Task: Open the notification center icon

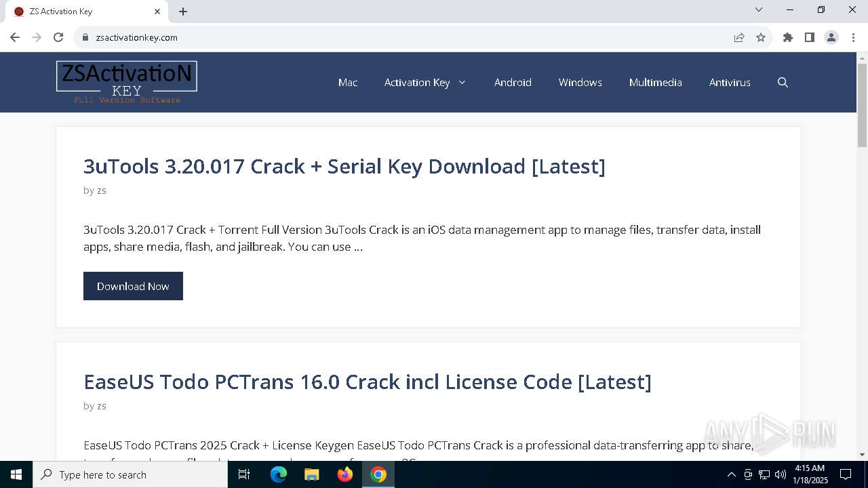Action: [x=846, y=474]
